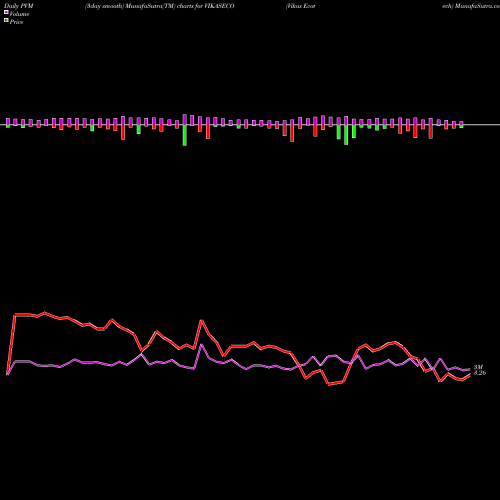
Task: Click the red-green Price legend swatch
Action: (6, 21)
